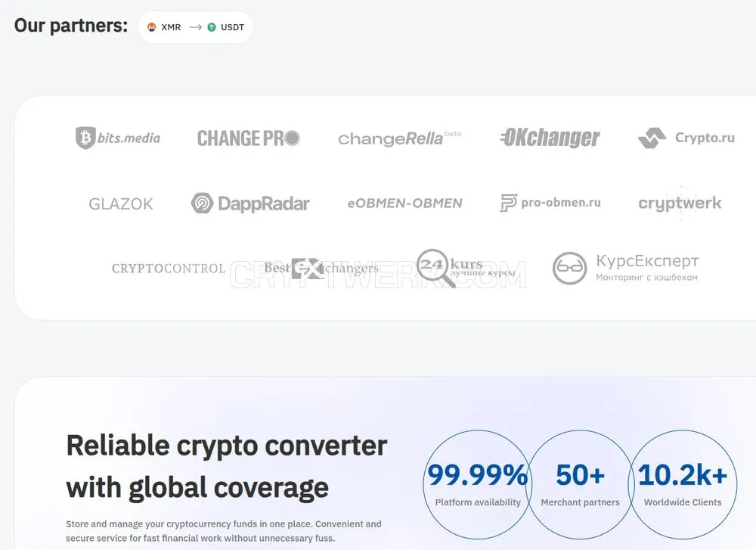
Task: Click the Monero XMR coin icon
Action: pos(151,27)
